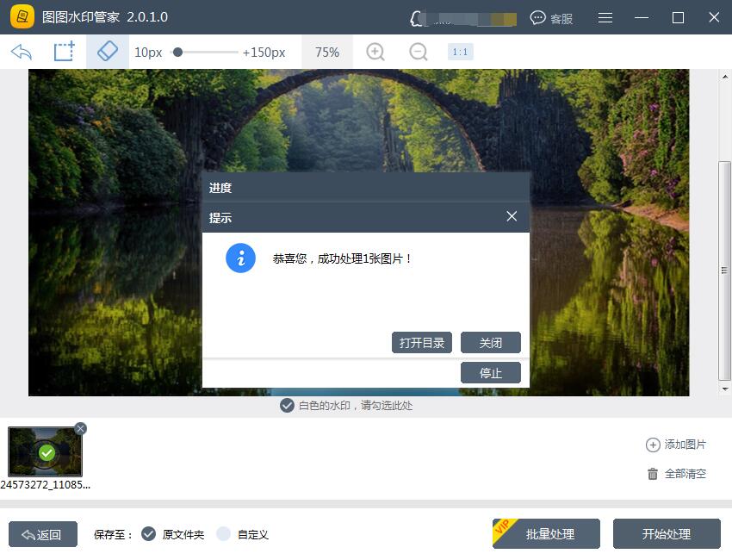This screenshot has width=732, height=560.
Task: Click the undo arrow icon in toolbar
Action: click(x=22, y=52)
